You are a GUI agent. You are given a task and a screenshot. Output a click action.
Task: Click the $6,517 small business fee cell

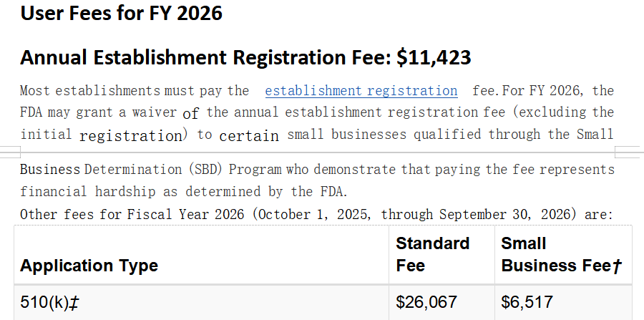coord(563,302)
